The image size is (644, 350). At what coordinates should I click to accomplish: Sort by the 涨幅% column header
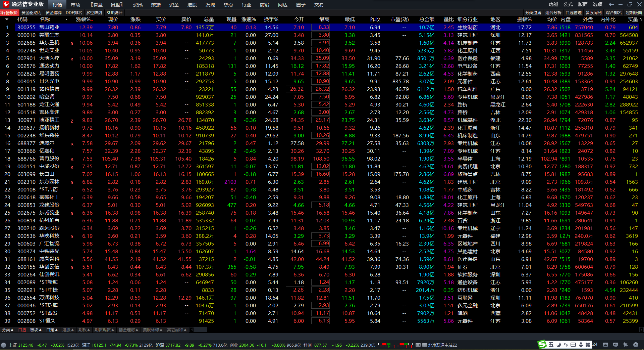click(x=85, y=19)
